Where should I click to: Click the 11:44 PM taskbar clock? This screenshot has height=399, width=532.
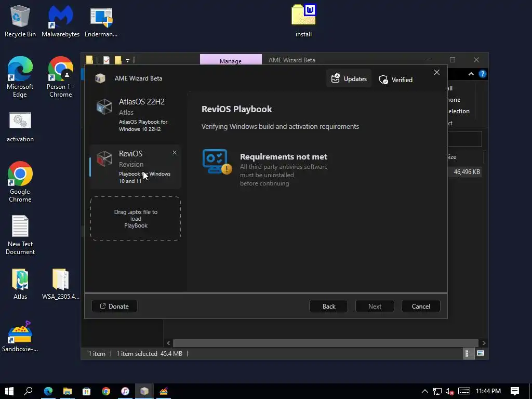(488, 391)
